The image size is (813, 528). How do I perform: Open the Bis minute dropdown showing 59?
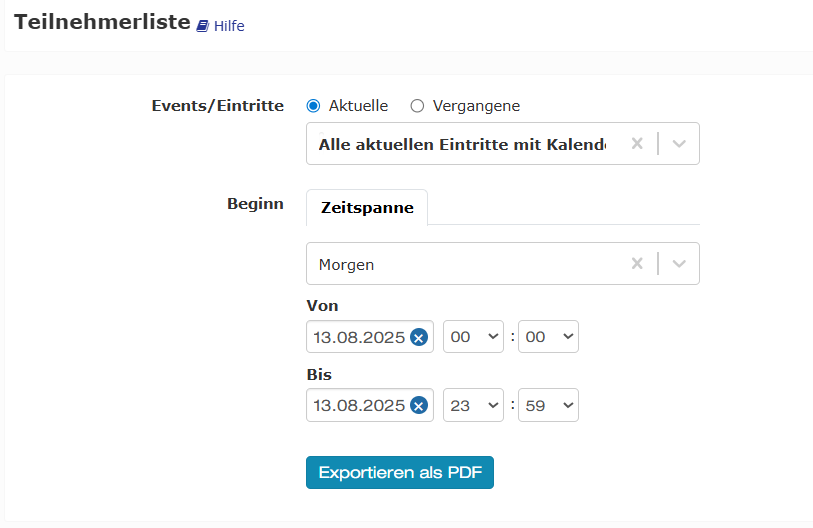coord(549,405)
